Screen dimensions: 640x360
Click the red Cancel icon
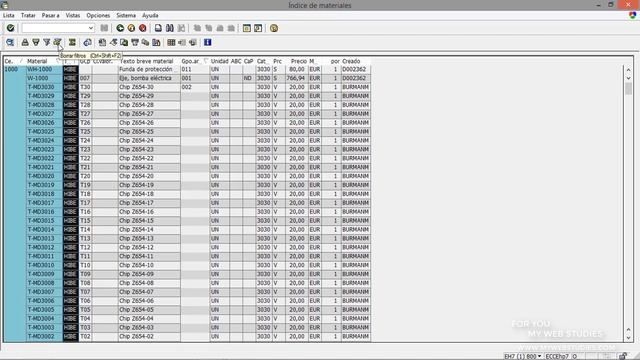tap(142, 28)
